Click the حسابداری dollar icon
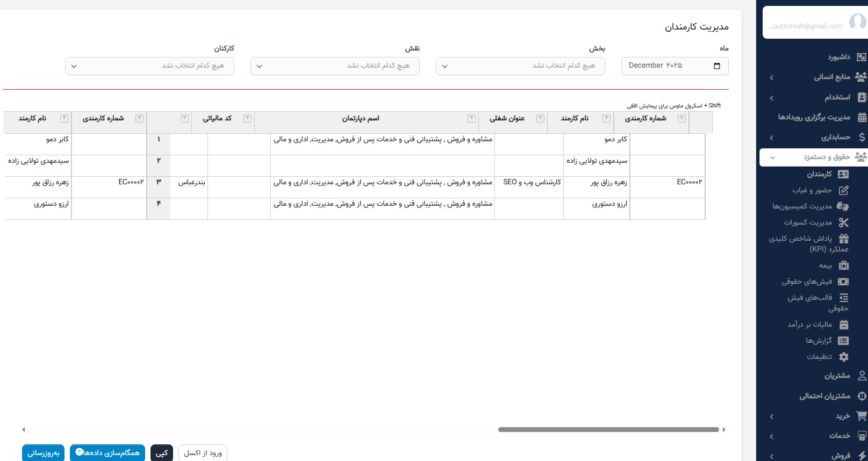The width and height of the screenshot is (868, 461). 862,137
